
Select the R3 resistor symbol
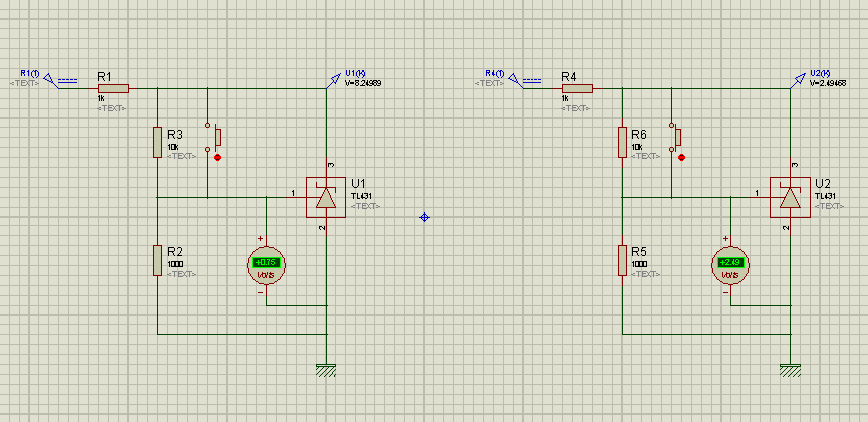point(158,142)
